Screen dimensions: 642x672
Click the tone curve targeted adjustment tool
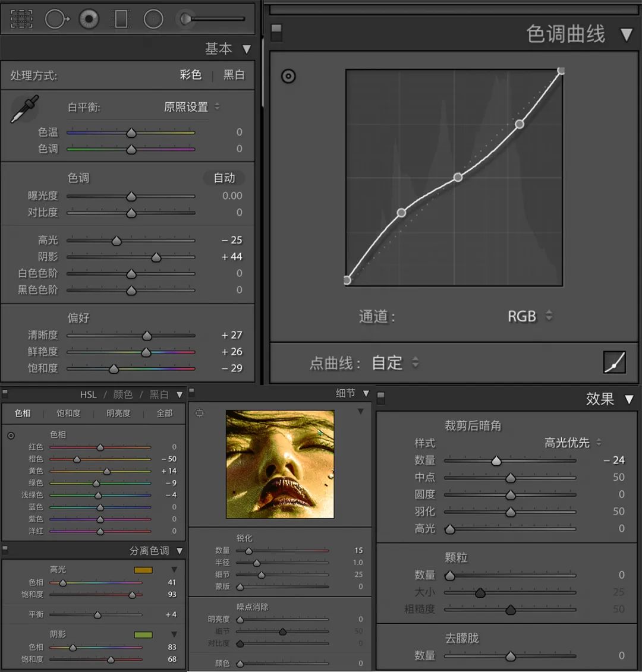coord(288,76)
